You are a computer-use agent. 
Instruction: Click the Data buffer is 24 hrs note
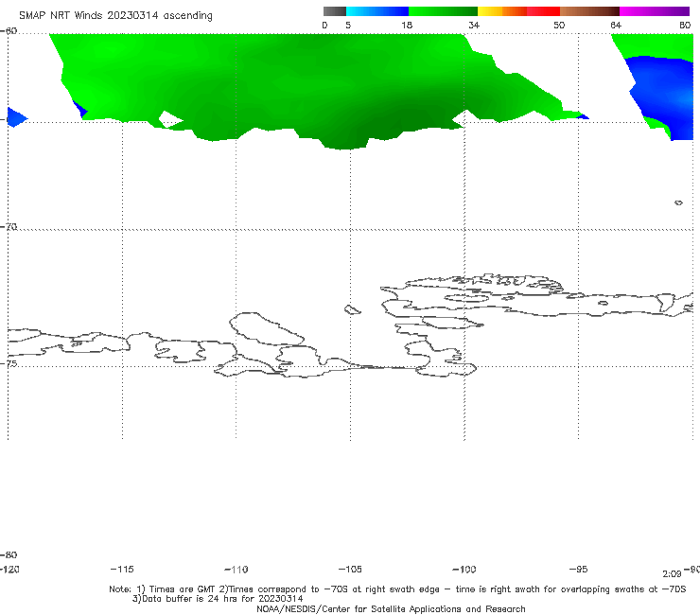tap(218, 599)
